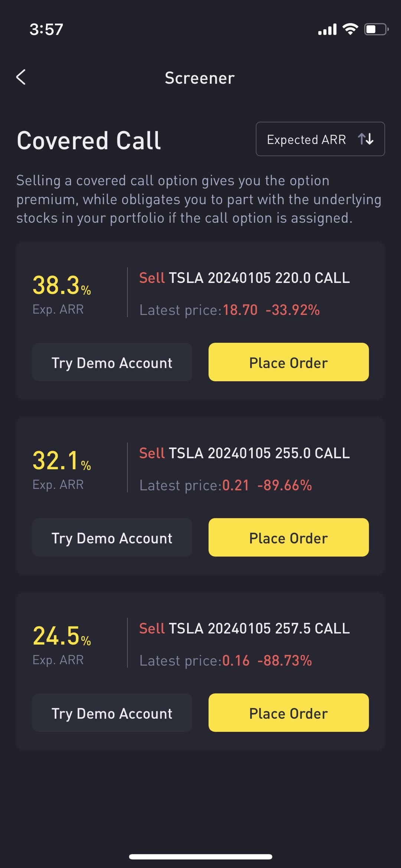401x868 pixels.
Task: Try Demo Account for TSLA 257.5 CALL
Action: [112, 712]
